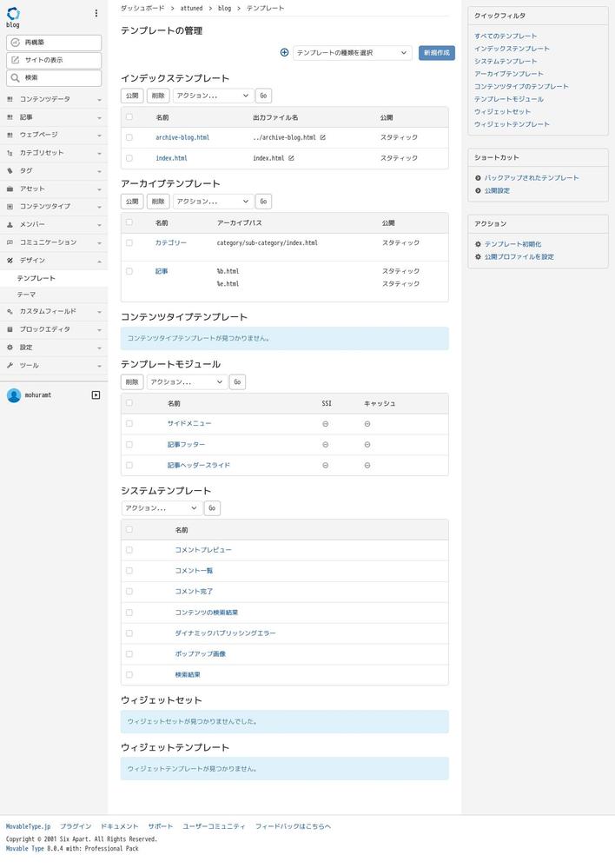
Task: Click Go button in system templates
Action: coord(212,508)
